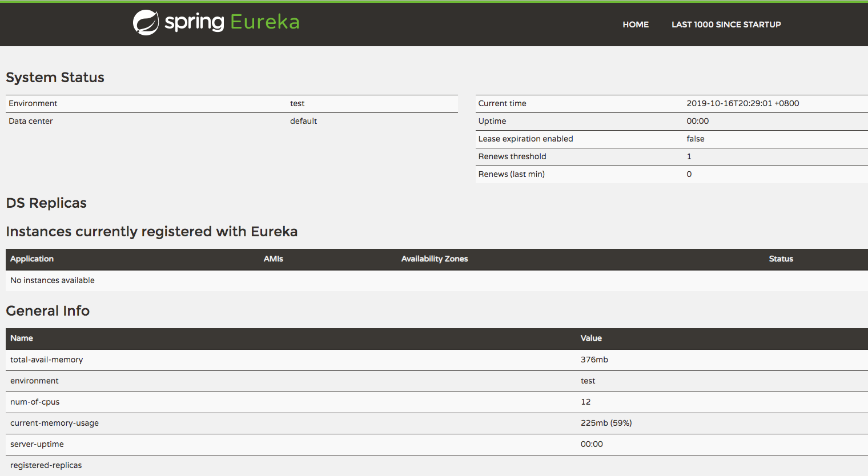
Task: Select the Data center value 'default'
Action: (303, 121)
